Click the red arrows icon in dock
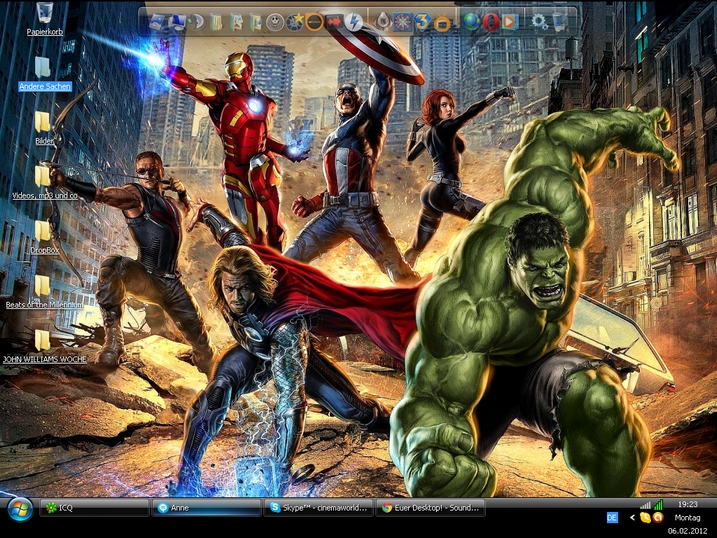The height and width of the screenshot is (538, 717). tap(333, 21)
